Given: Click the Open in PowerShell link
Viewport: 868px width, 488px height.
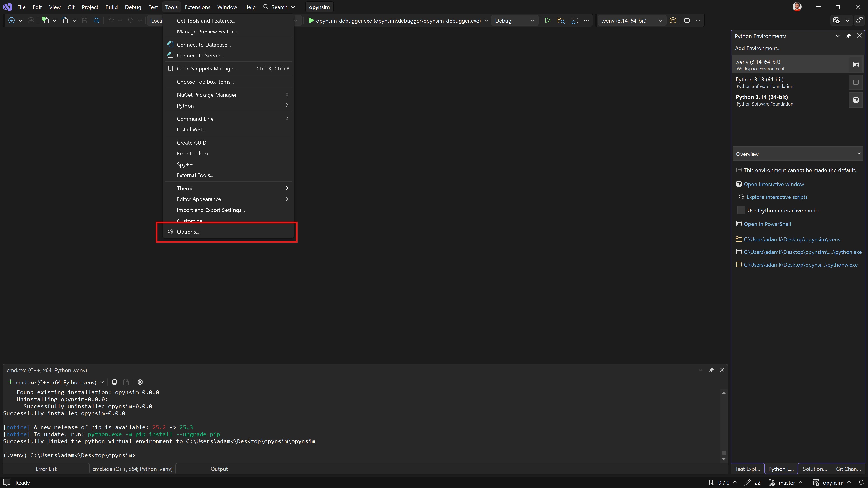Looking at the screenshot, I should 767,224.
